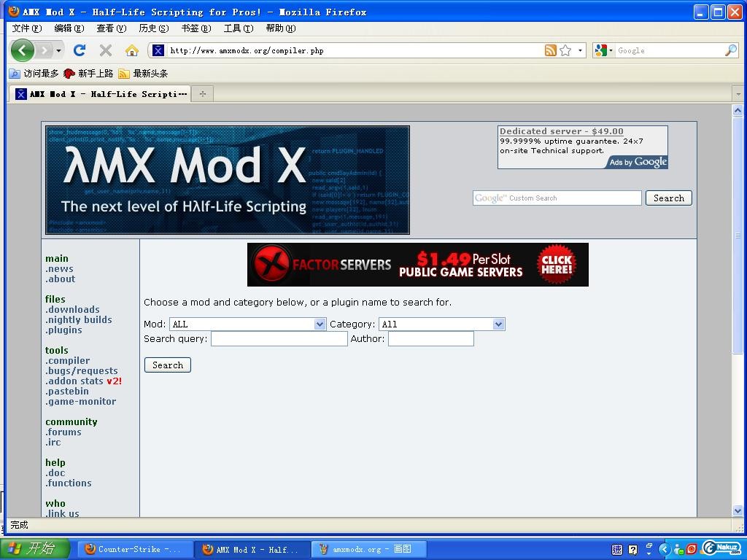Open the 开始 Start button
The image size is (747, 560).
pos(35,548)
